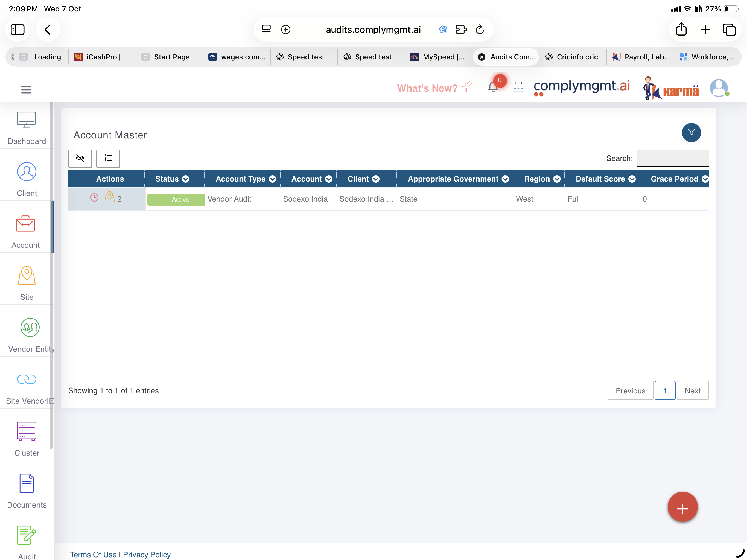Open the calendar icon in the header
The image size is (747, 560).
[518, 87]
